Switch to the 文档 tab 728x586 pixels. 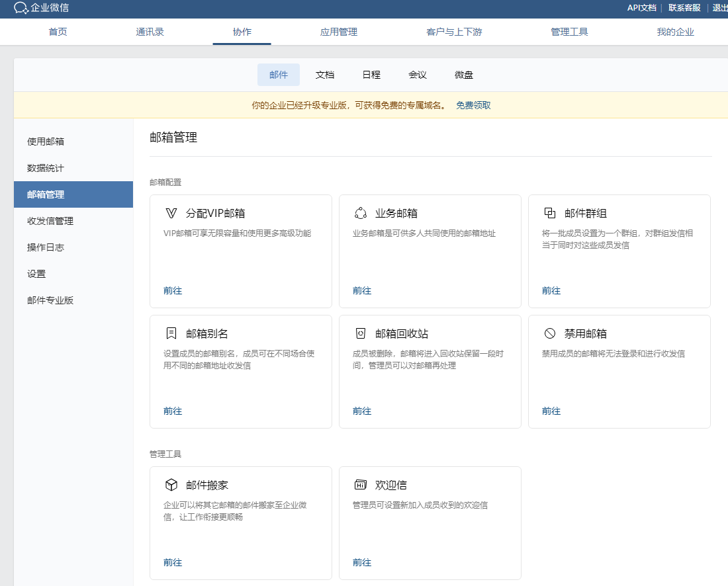click(x=325, y=75)
